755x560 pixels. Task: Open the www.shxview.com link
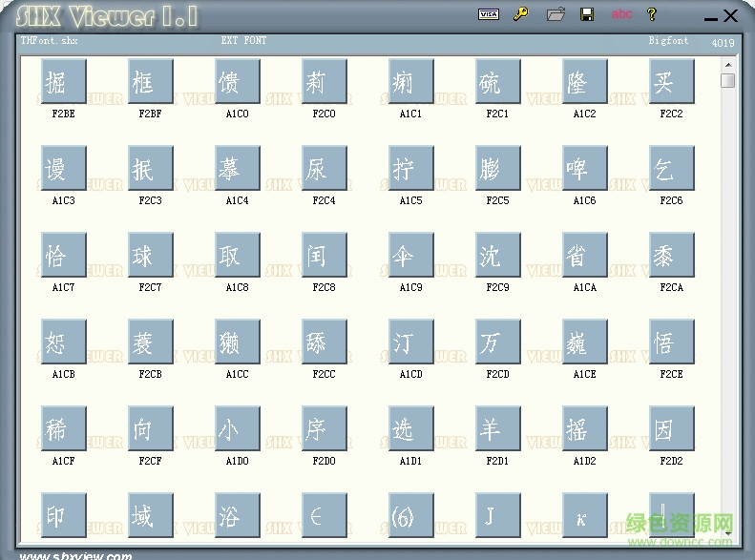coord(76,555)
